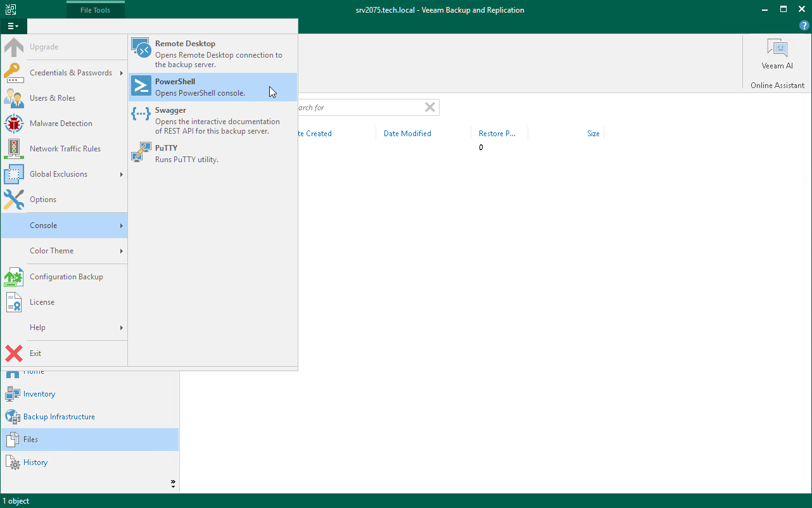
Task: Open the Options dialog via the wrench icon
Action: pos(42,200)
